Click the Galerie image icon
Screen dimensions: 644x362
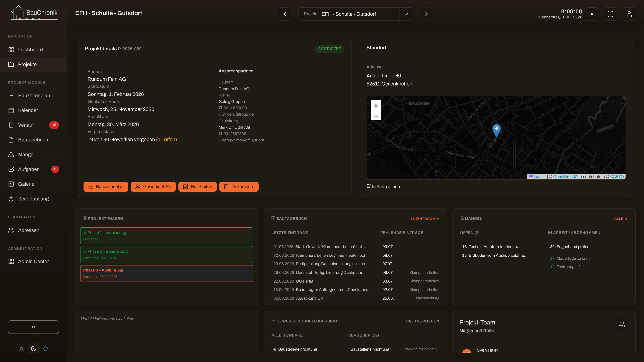click(11, 184)
